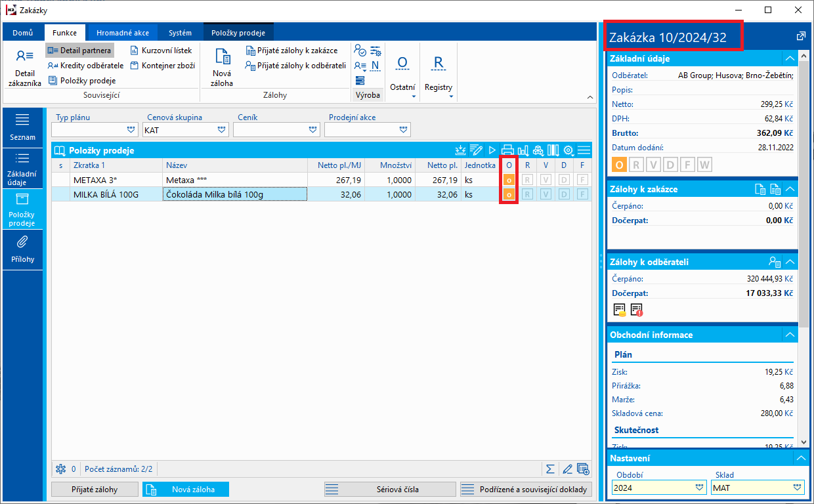The width and height of the screenshot is (814, 504).
Task: Open Detail zákazníka in the ribbon
Action: (25, 68)
